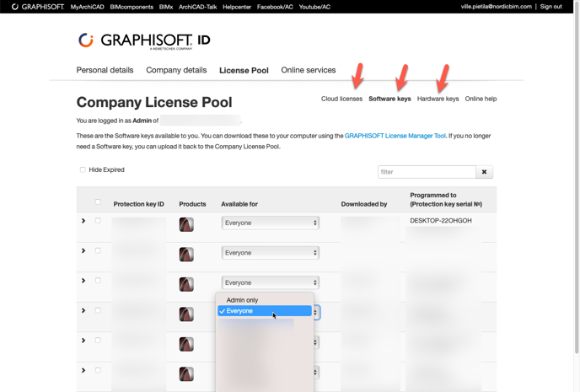Enable the Hide Expired checkbox

(x=83, y=169)
